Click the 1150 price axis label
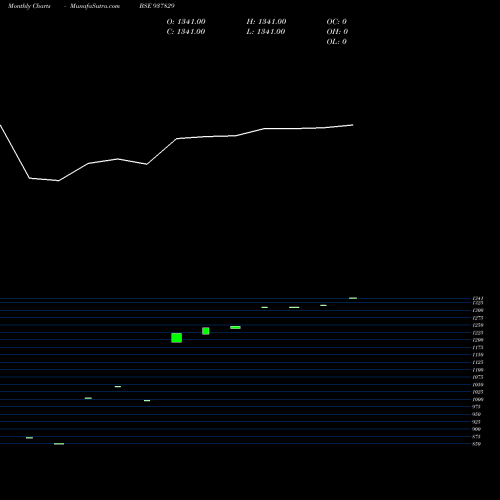Screen dimensions: 500x500 point(478,355)
